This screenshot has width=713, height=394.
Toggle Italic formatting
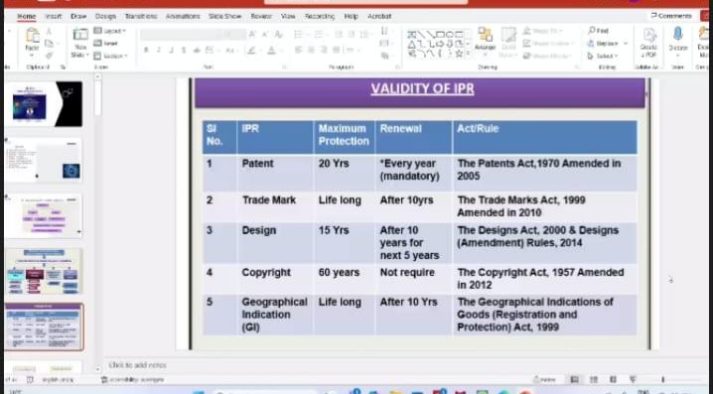159,50
